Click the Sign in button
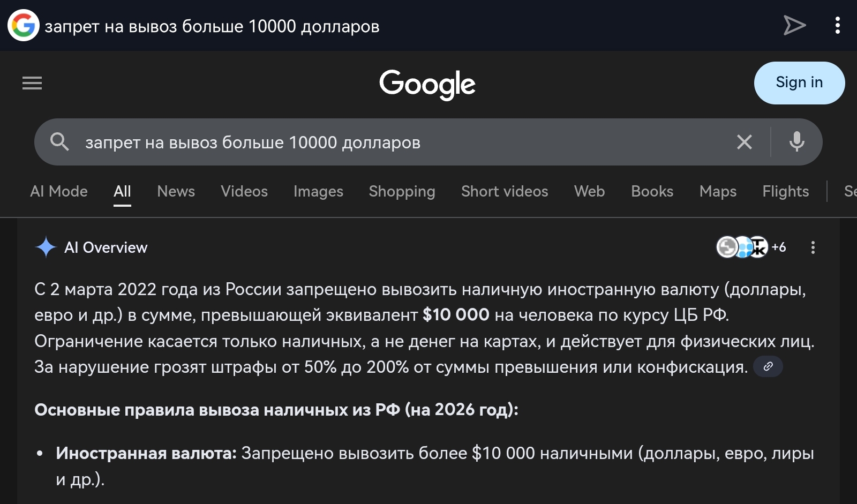 [x=799, y=82]
